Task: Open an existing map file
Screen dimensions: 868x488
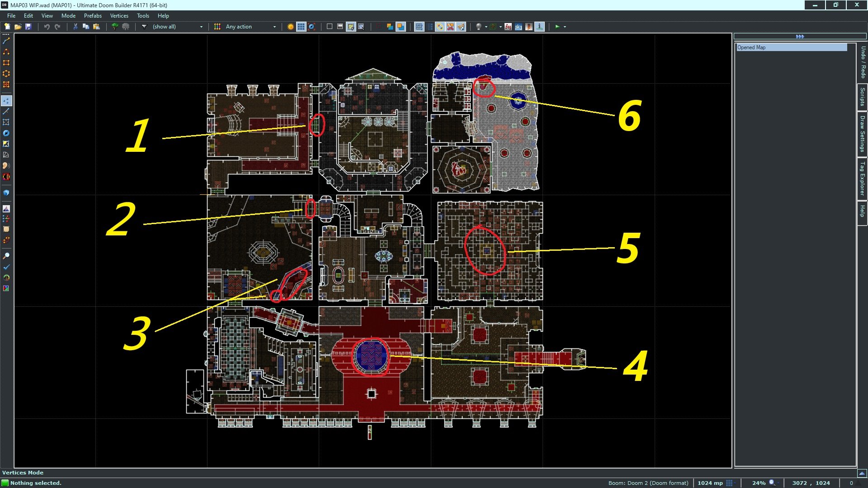Action: pos(18,27)
